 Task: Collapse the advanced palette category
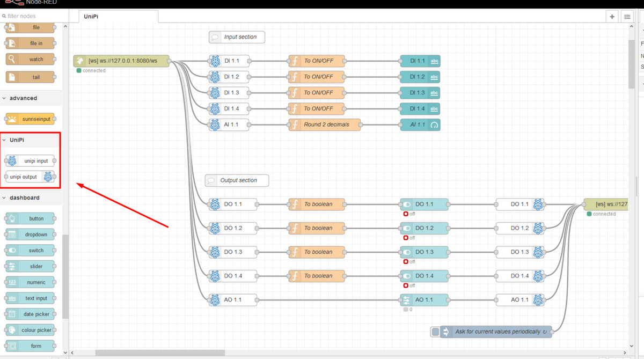[x=31, y=98]
